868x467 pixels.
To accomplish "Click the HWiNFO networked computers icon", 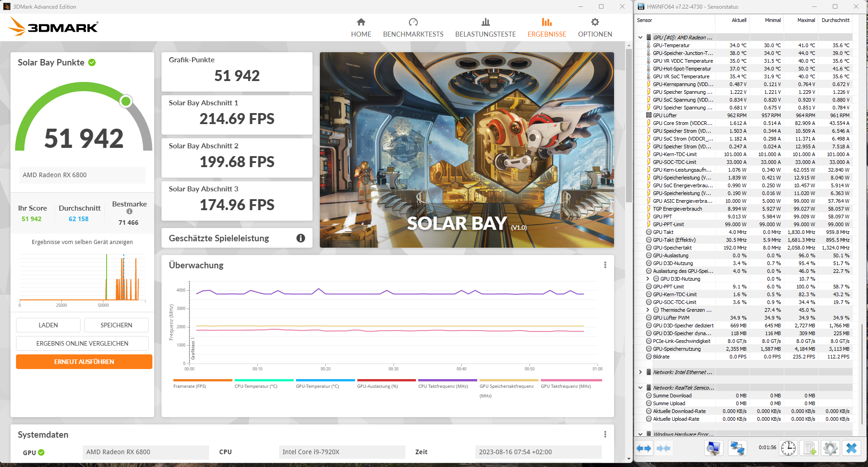I will tap(737, 448).
